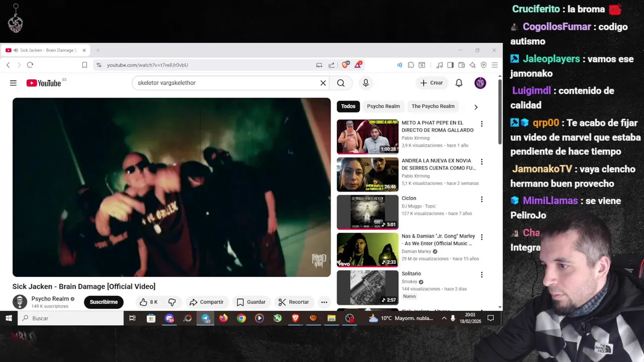
Task: Show more filter chips with the arrow
Action: [x=476, y=107]
